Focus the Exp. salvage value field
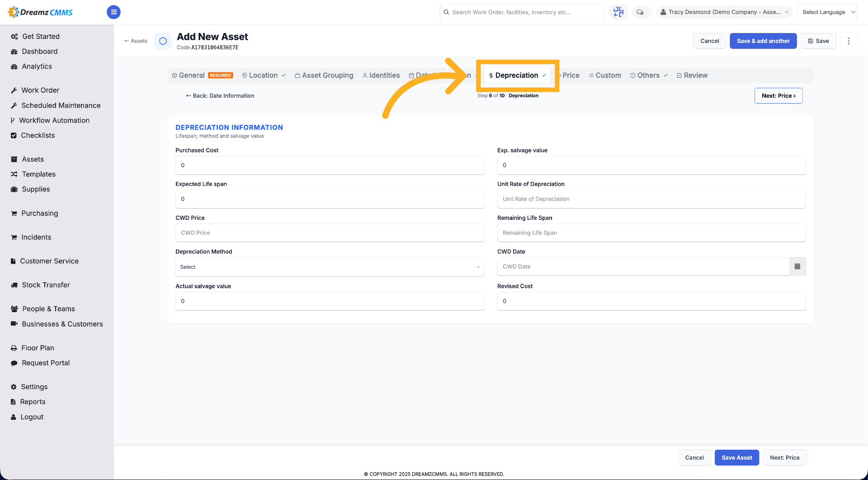 tap(651, 166)
